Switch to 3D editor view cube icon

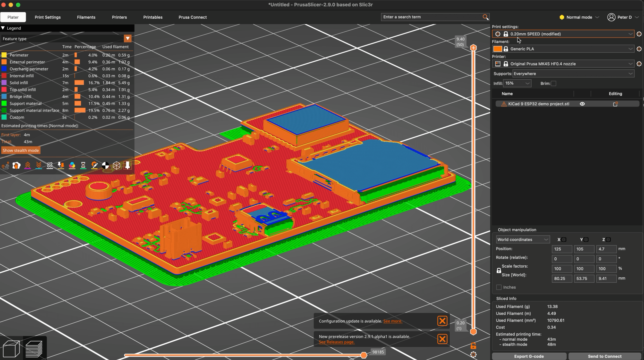11,349
